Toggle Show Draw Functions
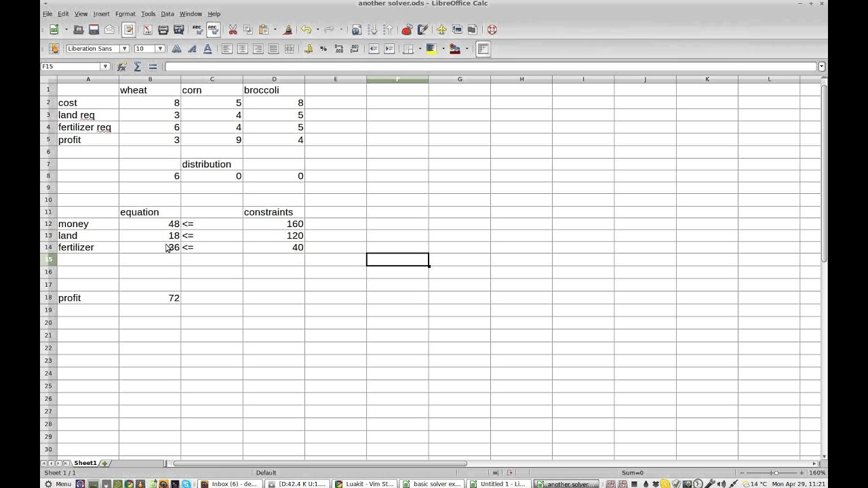Viewport: 868px width, 488px height. coord(422,30)
